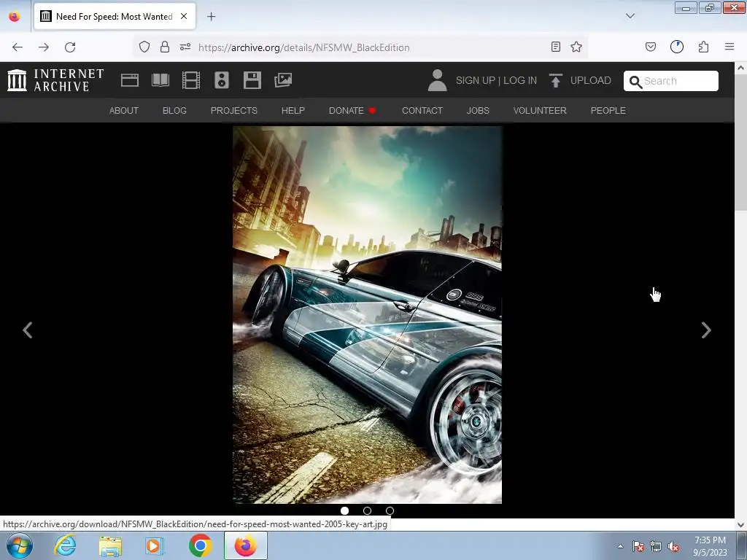Launch Internet Explorer from taskbar
This screenshot has width=747, height=560.
tap(65, 545)
